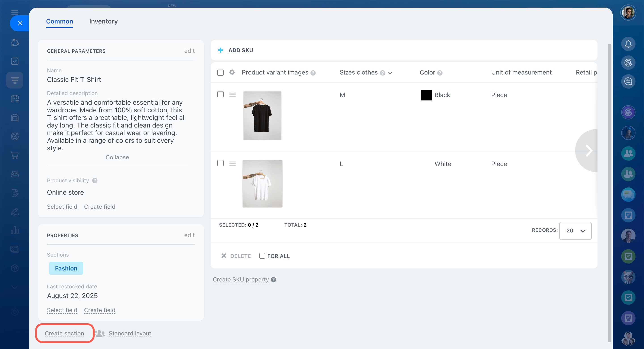
Task: Select the Common tab
Action: [59, 21]
